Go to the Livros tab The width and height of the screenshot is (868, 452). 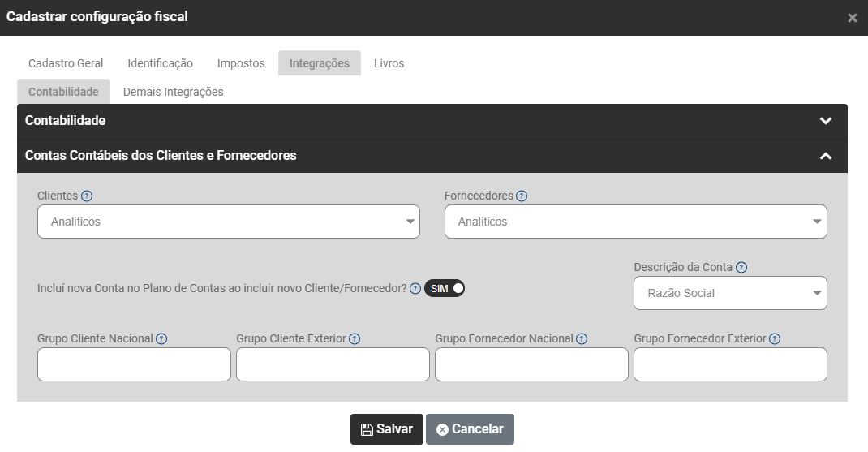click(x=389, y=63)
